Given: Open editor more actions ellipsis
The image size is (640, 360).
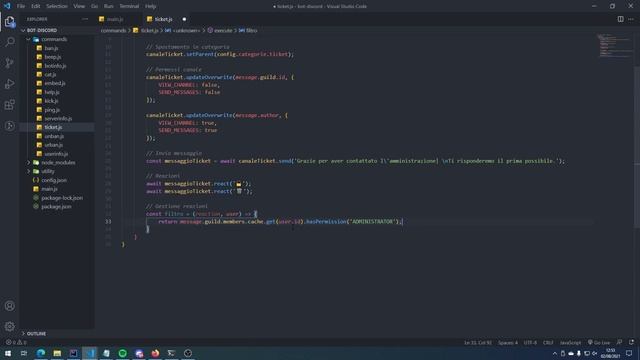Looking at the screenshot, I should click(631, 19).
